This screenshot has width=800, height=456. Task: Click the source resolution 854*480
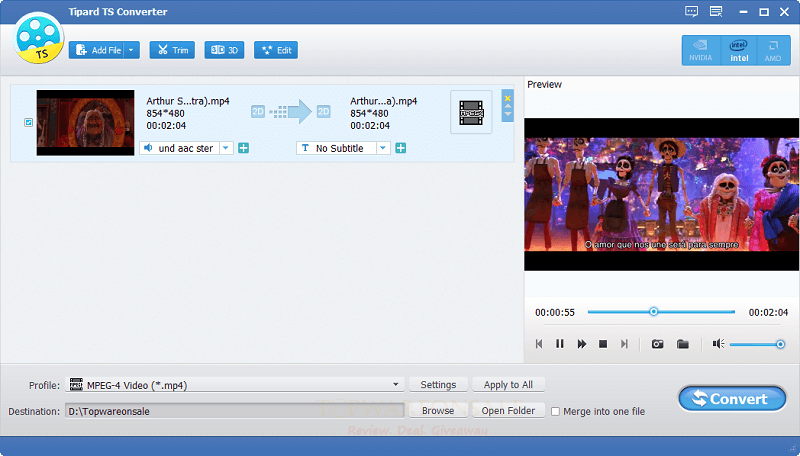(x=165, y=113)
